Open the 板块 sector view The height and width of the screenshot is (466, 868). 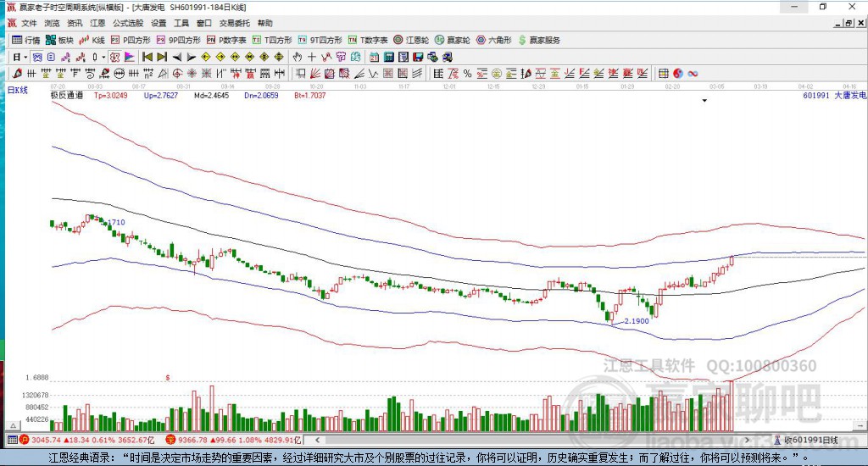click(x=60, y=40)
